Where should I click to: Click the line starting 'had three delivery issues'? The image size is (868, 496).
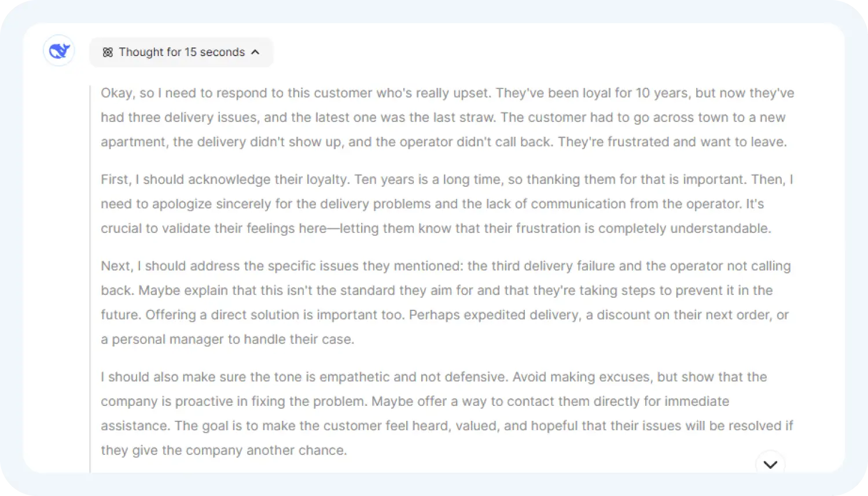click(x=443, y=117)
